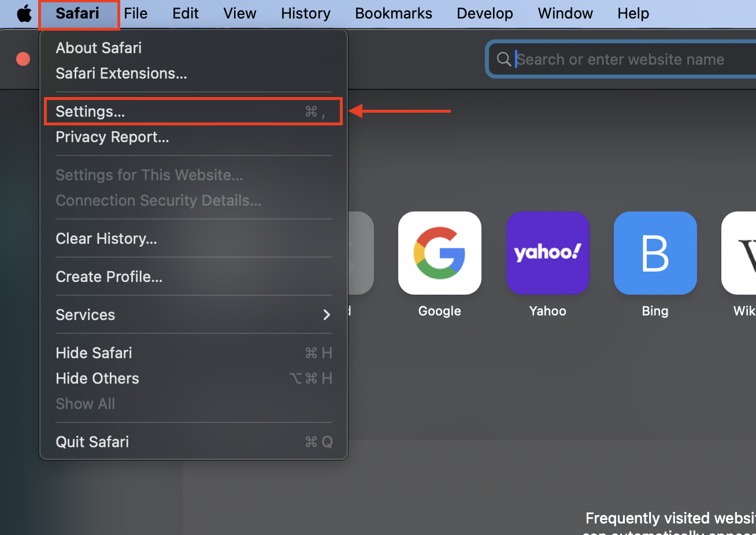Click the red close window button

pos(23,59)
